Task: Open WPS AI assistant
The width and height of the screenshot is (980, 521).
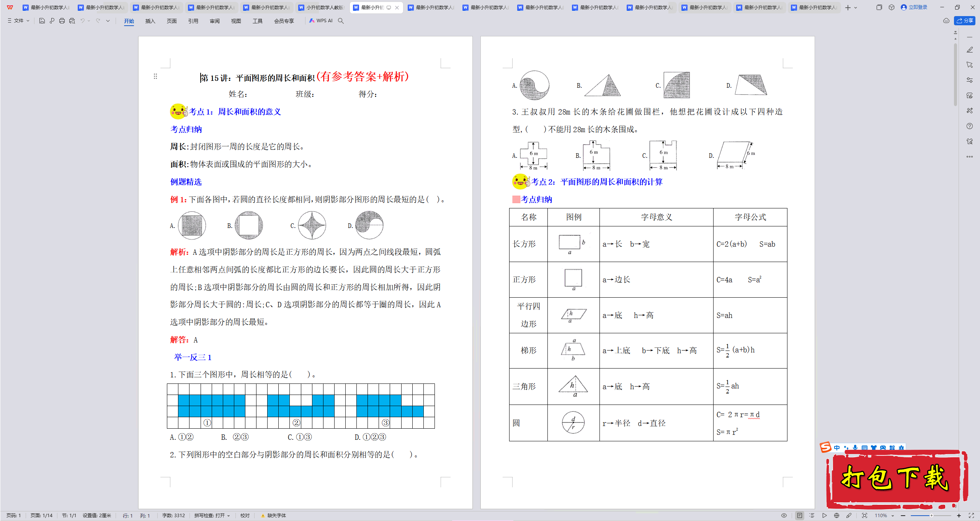Action: (321, 21)
